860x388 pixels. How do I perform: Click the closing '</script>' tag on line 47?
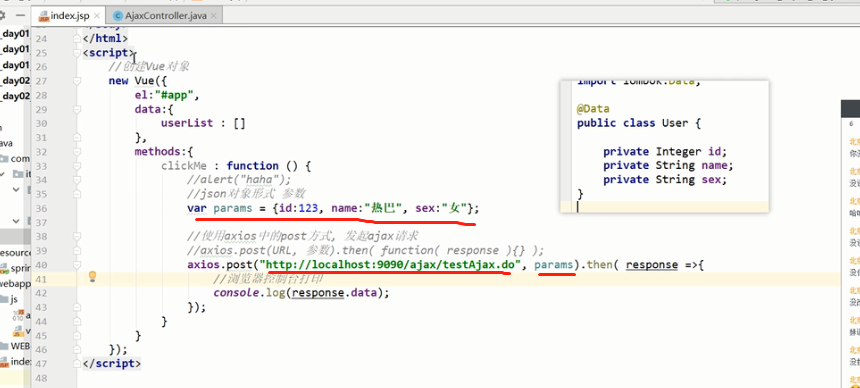click(111, 363)
